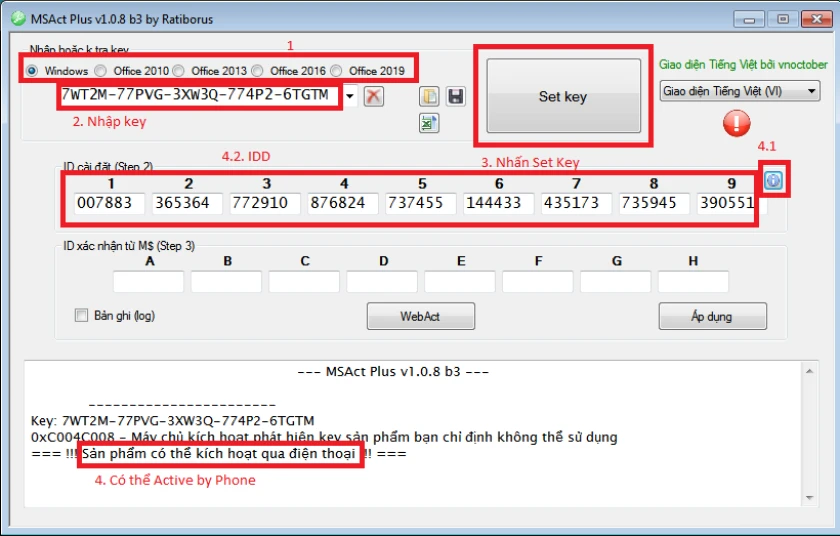Click the paste key clipboard icon
This screenshot has height=536, width=840.
point(429,96)
